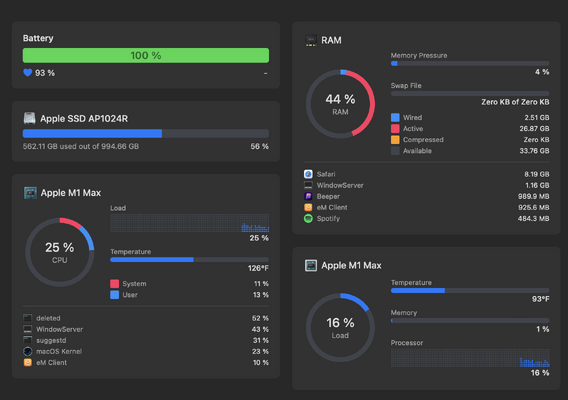
Task: Click the Memory Pressure bar
Action: (x=470, y=63)
